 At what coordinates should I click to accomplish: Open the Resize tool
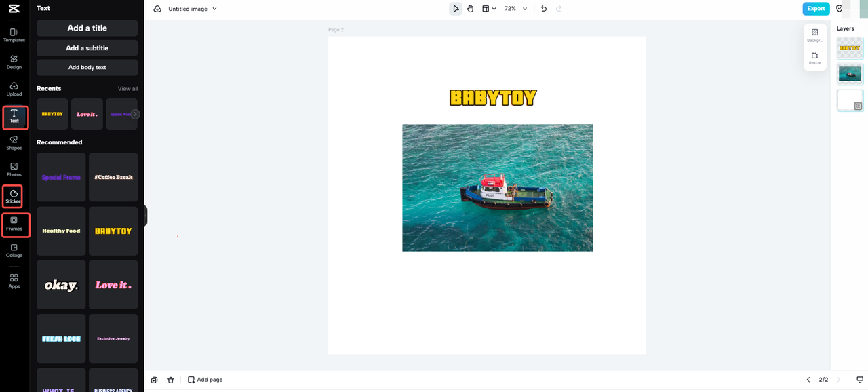coord(815,58)
